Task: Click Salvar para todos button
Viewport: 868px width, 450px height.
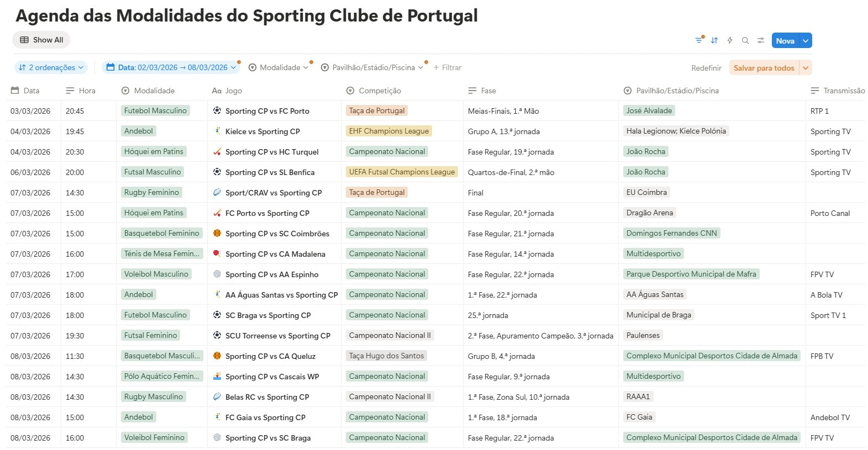Action: point(764,68)
